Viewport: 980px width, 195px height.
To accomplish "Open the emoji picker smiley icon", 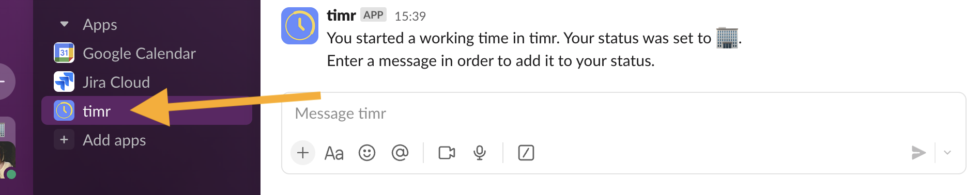I will click(367, 153).
